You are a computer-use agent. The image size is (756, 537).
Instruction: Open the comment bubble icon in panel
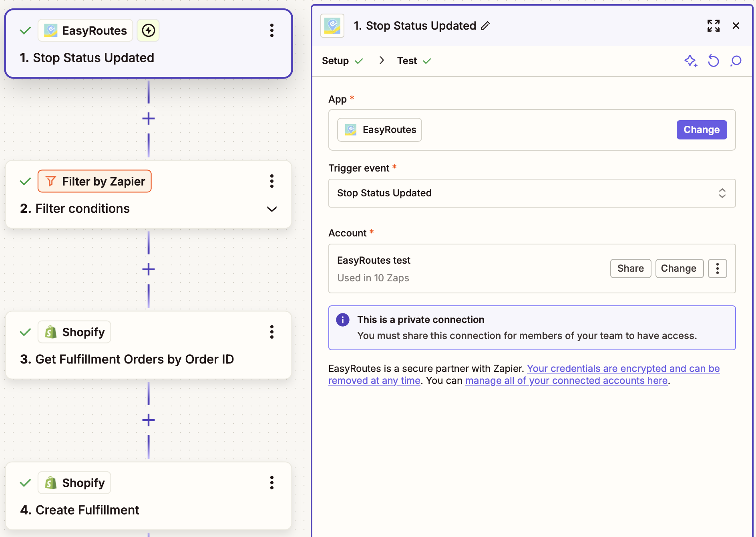tap(736, 61)
